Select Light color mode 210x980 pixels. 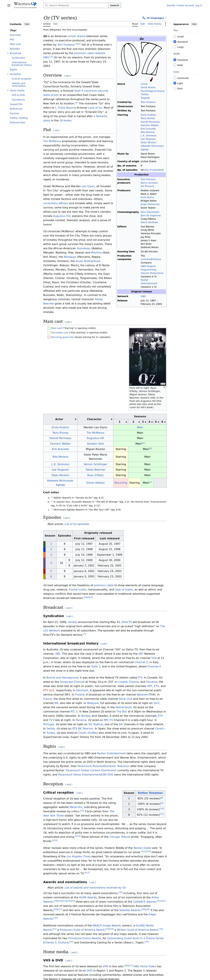(x=175, y=83)
